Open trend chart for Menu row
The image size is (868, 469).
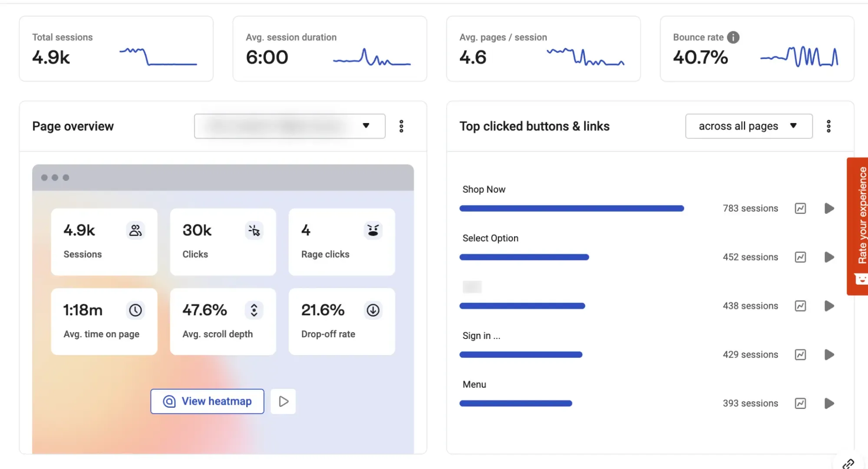pos(800,403)
